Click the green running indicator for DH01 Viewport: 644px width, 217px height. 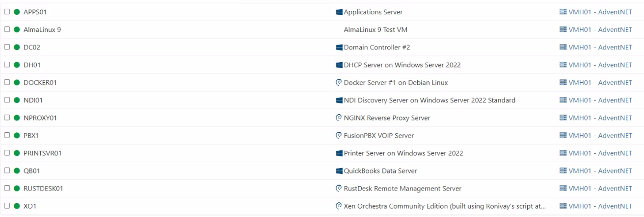pos(17,65)
